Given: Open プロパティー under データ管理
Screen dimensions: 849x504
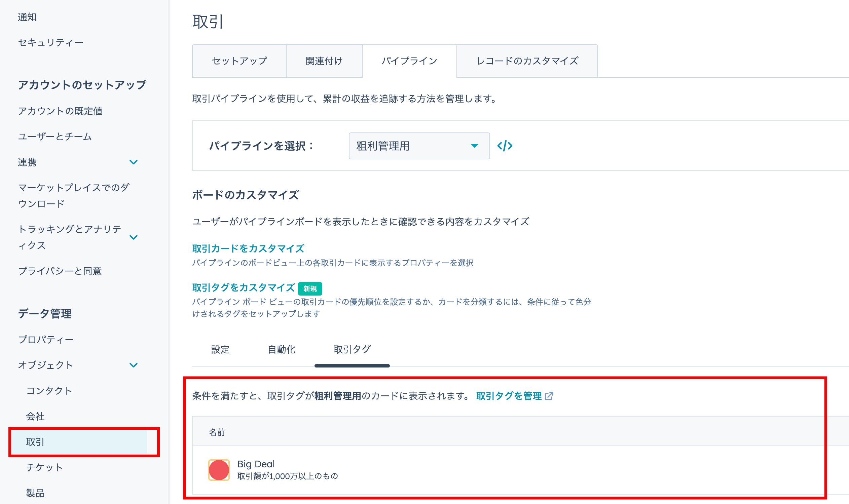Looking at the screenshot, I should coord(46,340).
